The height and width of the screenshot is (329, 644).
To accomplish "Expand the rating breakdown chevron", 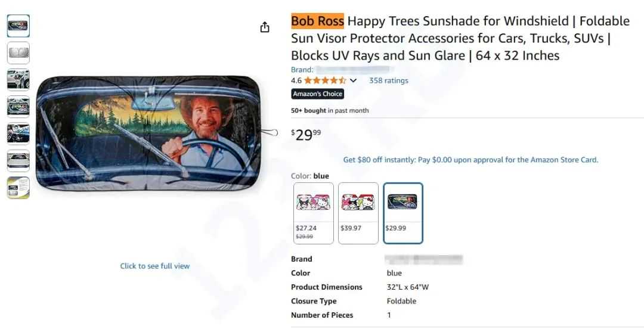I will coord(354,80).
